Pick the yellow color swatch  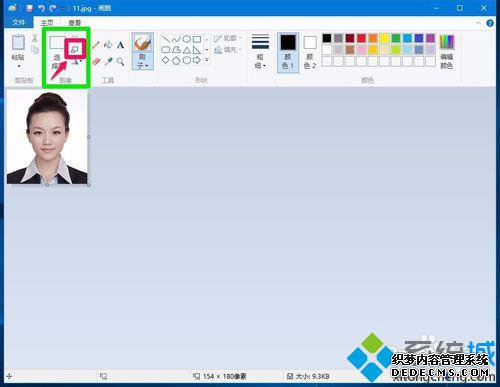point(385,38)
